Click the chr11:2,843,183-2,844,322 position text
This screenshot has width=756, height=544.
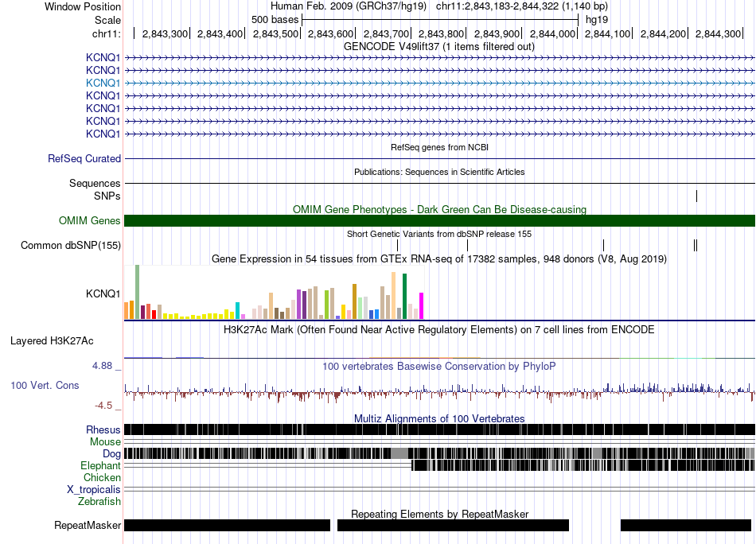[522, 6]
